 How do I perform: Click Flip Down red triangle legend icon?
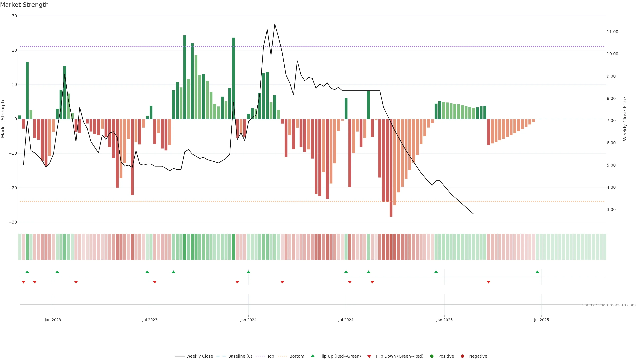[x=369, y=356]
